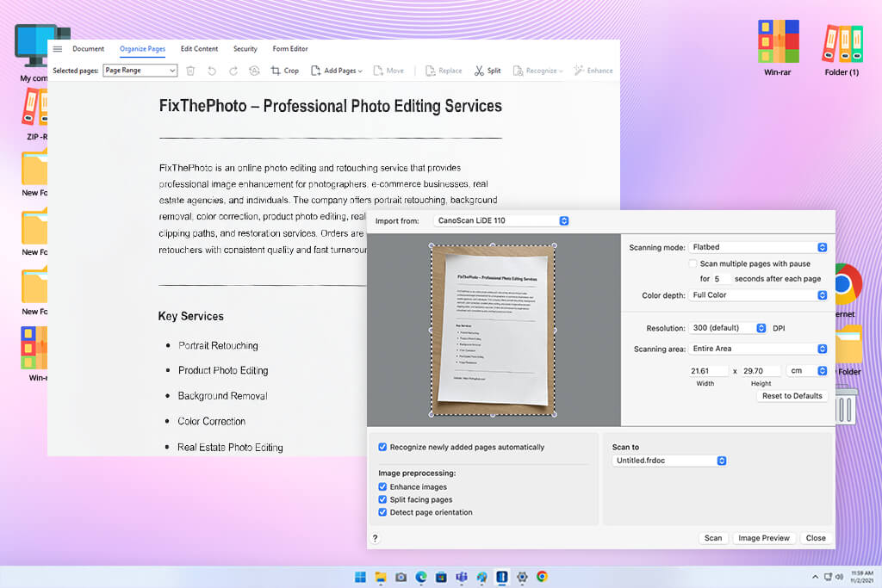Viewport: 882px width, 588px height.
Task: Uncheck Recognize newly added pages automatically
Action: point(382,447)
